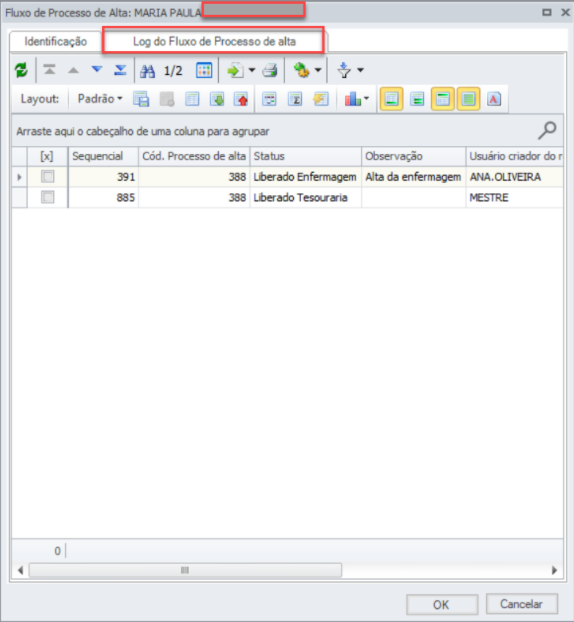Open the chart dropdown arrow
This screenshot has height=622, width=574.
366,98
